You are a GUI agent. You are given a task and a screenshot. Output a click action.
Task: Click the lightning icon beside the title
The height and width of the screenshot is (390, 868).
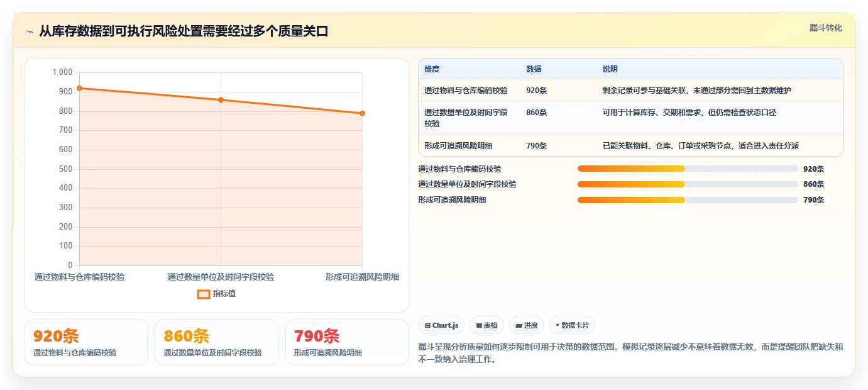pos(30,31)
